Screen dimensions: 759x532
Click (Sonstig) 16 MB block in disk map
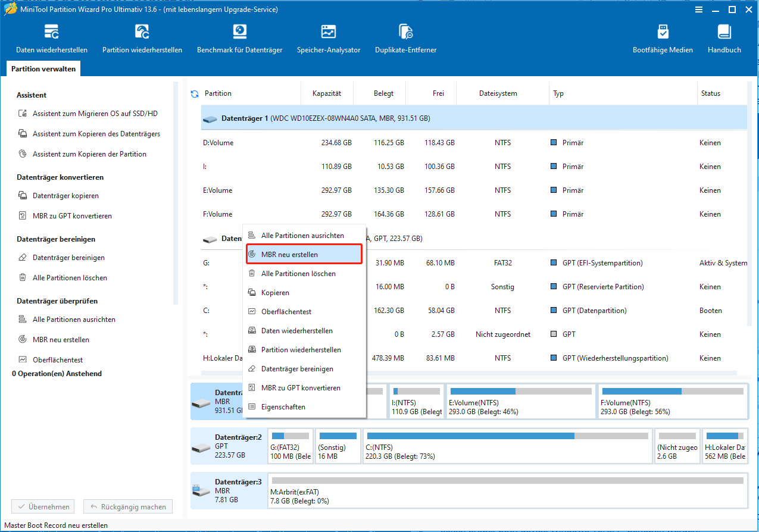coord(338,446)
